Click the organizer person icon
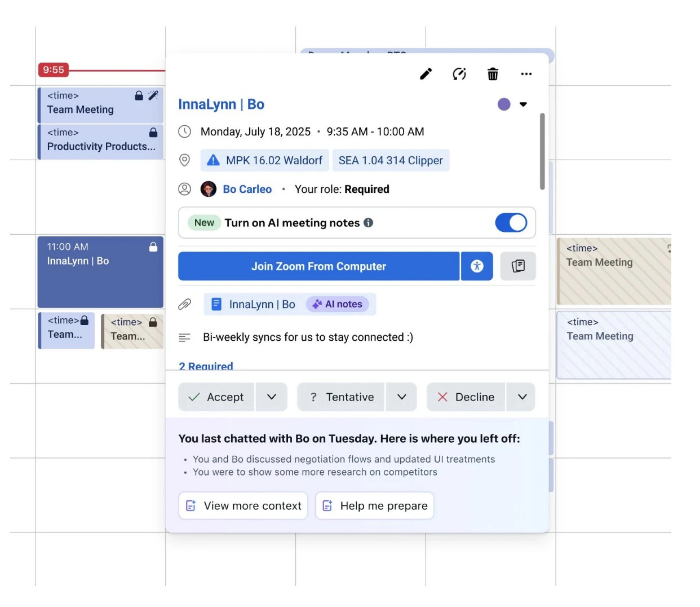 185,189
